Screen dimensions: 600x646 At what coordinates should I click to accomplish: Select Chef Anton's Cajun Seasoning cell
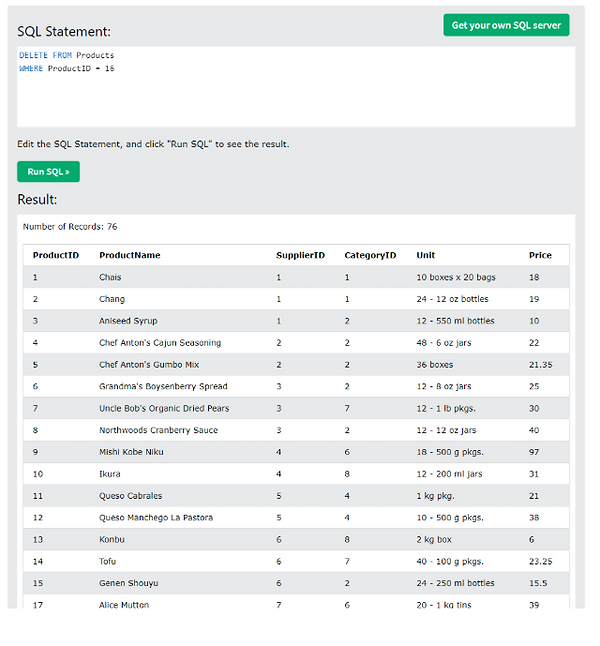pyautogui.click(x=160, y=343)
